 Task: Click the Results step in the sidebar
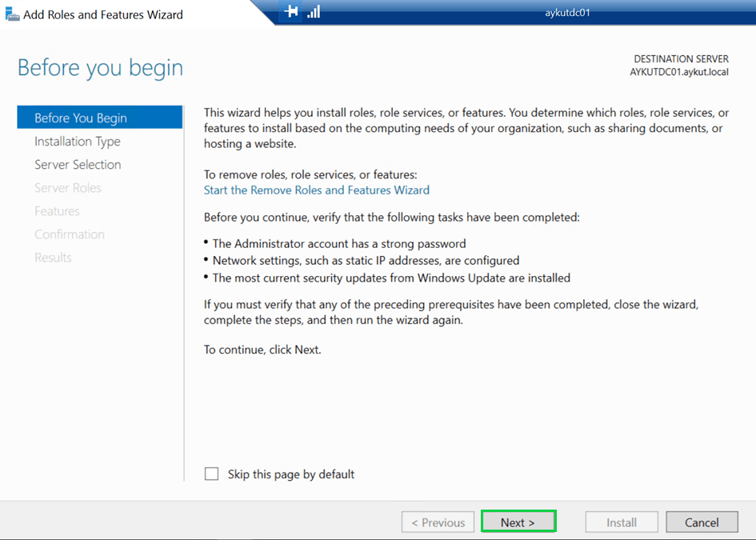pyautogui.click(x=53, y=258)
